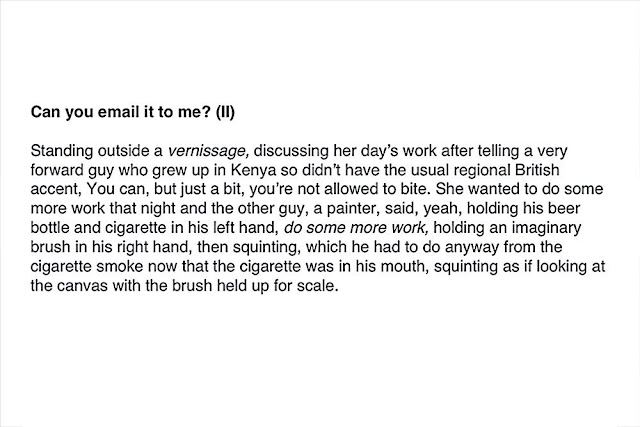Click the heading "Can you email it to me? (II)"
640x427 pixels.
133,111
